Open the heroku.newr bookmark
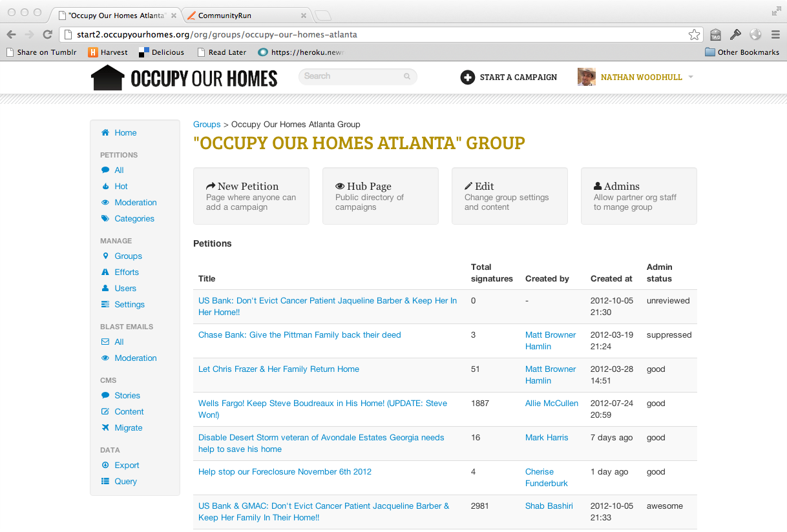Screen dimensions: 787x532 [x=301, y=52]
